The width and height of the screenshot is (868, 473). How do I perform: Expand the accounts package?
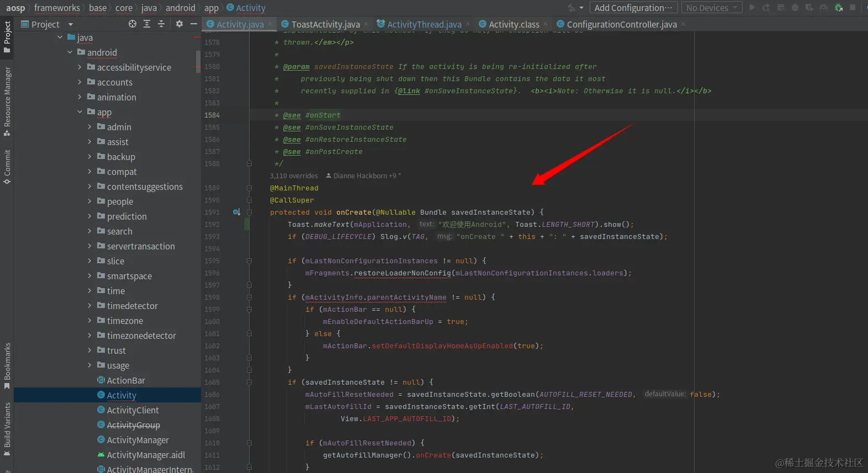80,82
